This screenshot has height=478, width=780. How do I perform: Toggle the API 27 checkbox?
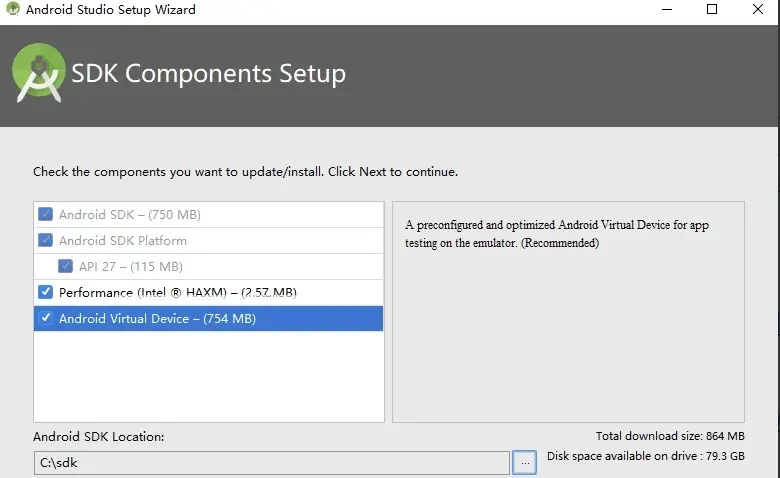65,266
